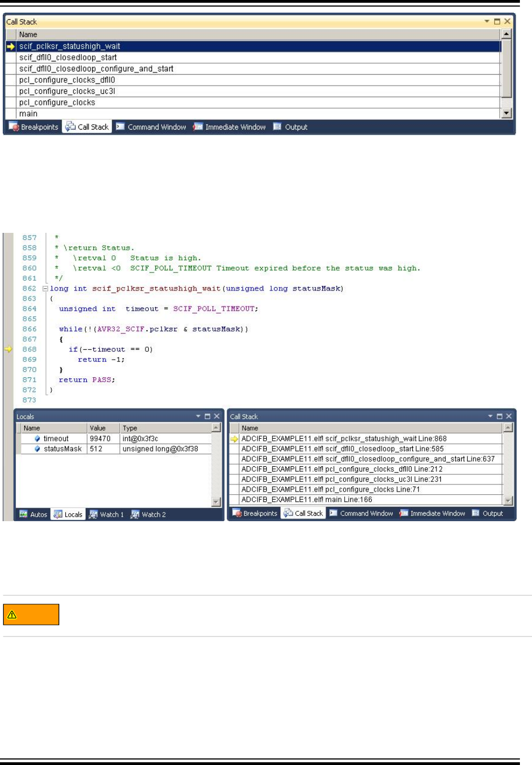Click Immediate Window tab icon in top panel
The height and width of the screenshot is (765, 532).
coord(198,127)
